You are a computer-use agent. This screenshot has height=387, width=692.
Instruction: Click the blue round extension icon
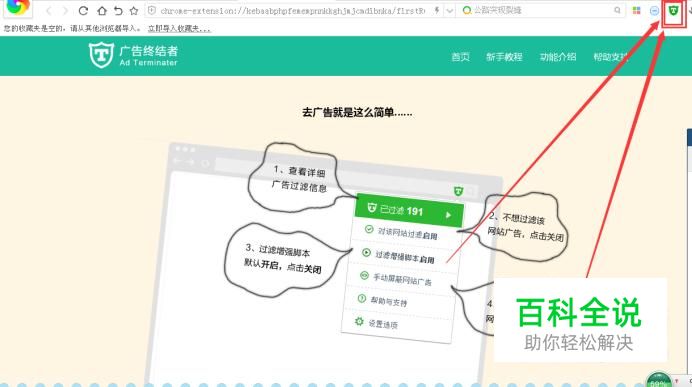pos(654,10)
